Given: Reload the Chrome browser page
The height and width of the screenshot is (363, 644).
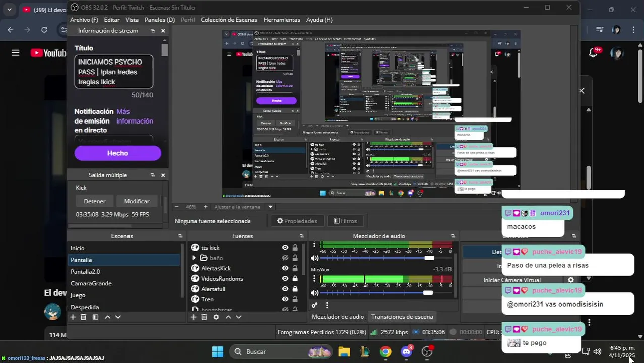Looking at the screenshot, I should pos(44,30).
